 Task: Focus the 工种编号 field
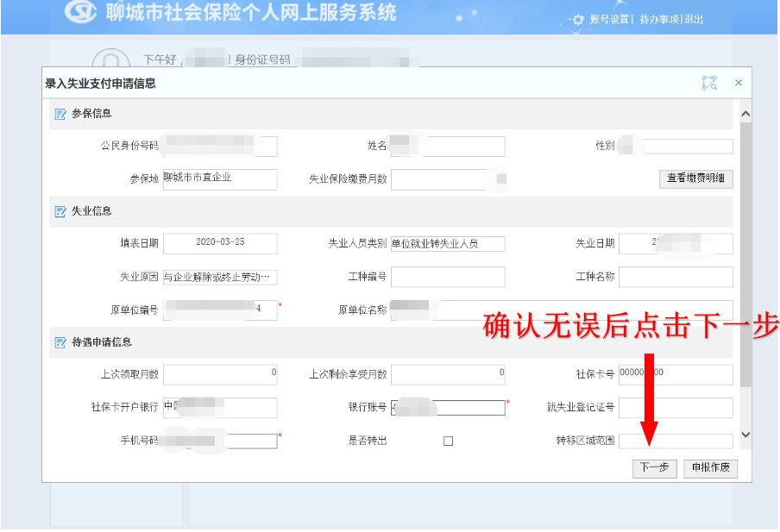click(x=448, y=277)
